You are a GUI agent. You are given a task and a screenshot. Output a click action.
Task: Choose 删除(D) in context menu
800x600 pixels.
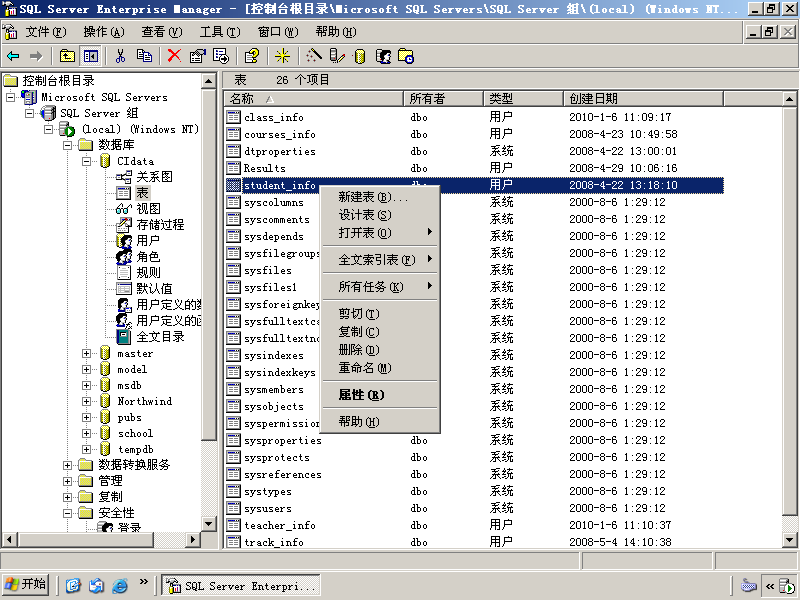click(380, 349)
